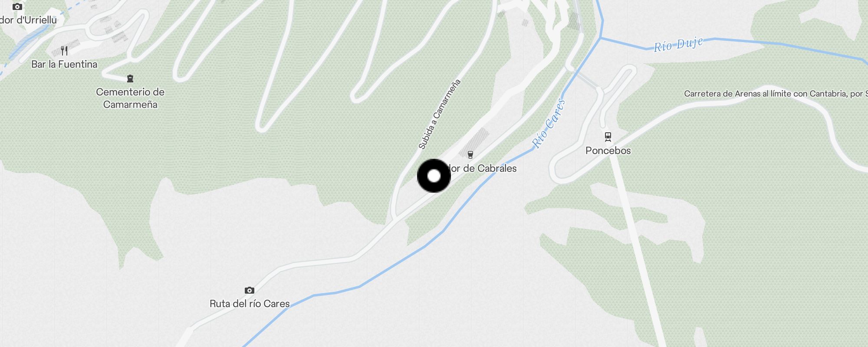868x347 pixels.
Task: Select the cafe icon above Cabrales label
Action: [x=470, y=155]
